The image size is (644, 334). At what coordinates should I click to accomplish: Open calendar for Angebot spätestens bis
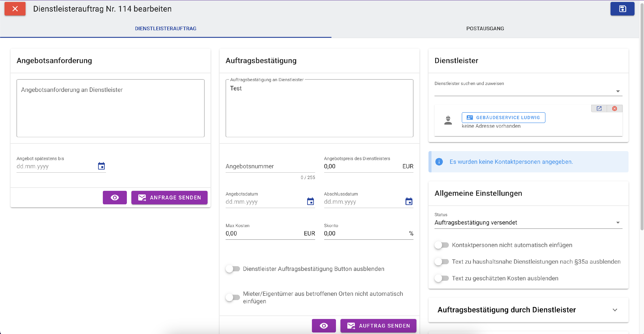coord(101,166)
